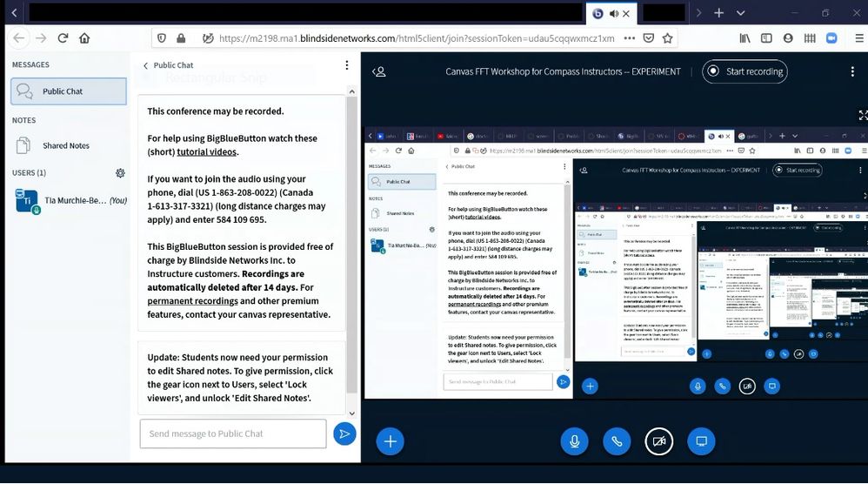Image resolution: width=868 pixels, height=484 pixels.
Task: Open the permanent recordings link
Action: tap(192, 300)
